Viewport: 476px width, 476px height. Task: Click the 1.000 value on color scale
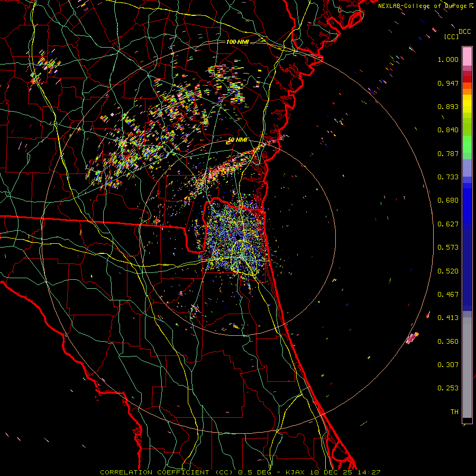pyautogui.click(x=448, y=59)
